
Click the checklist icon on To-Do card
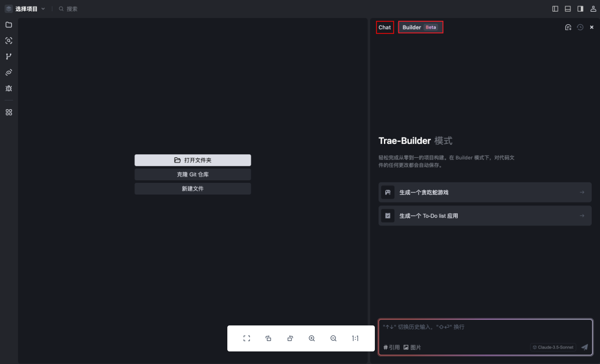388,216
